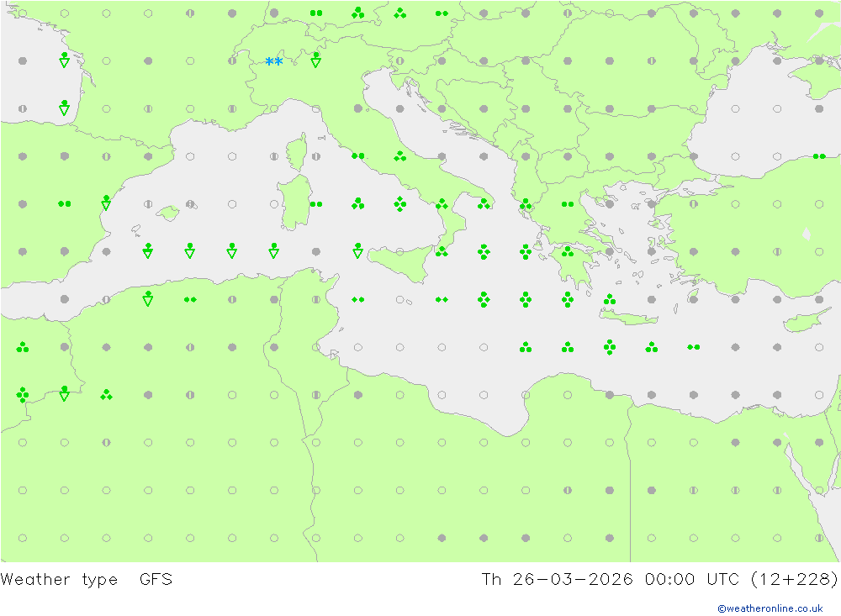Image resolution: width=841 pixels, height=616 pixels.
Task: Open the weatheronline.co.uk copyright link
Action: (x=770, y=608)
